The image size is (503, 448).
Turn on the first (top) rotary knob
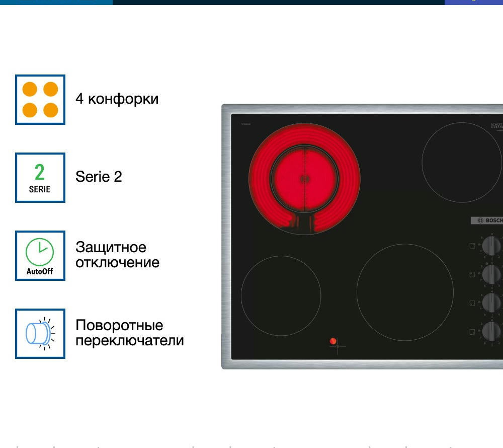491,246
